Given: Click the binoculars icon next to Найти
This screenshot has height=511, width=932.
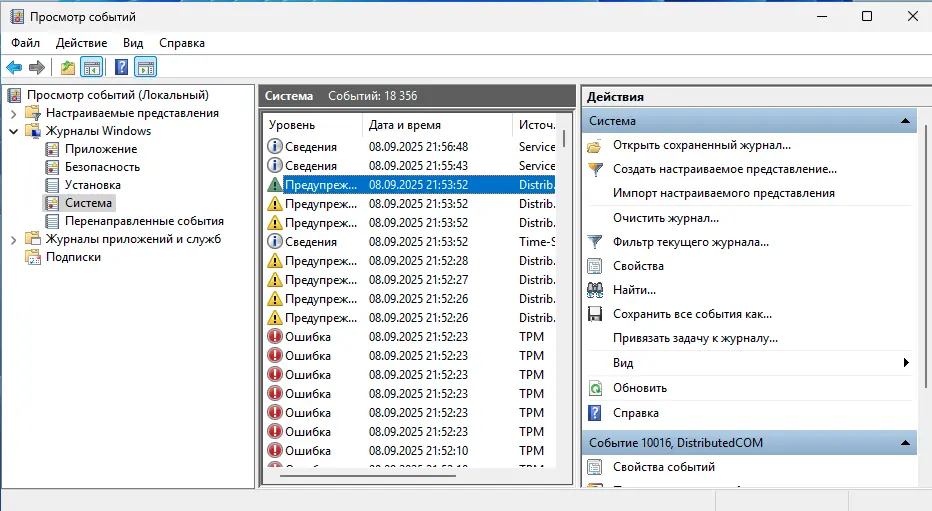Looking at the screenshot, I should [x=595, y=290].
